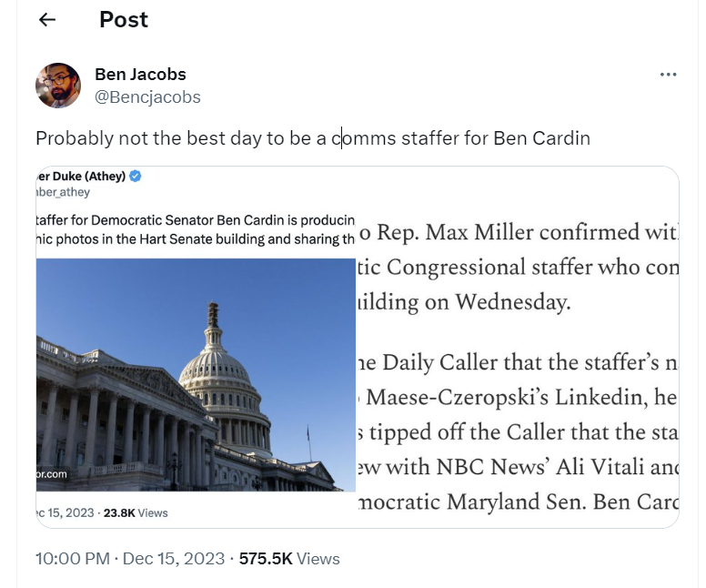Click the blue verified badge in embedded tweet

[x=136, y=177]
